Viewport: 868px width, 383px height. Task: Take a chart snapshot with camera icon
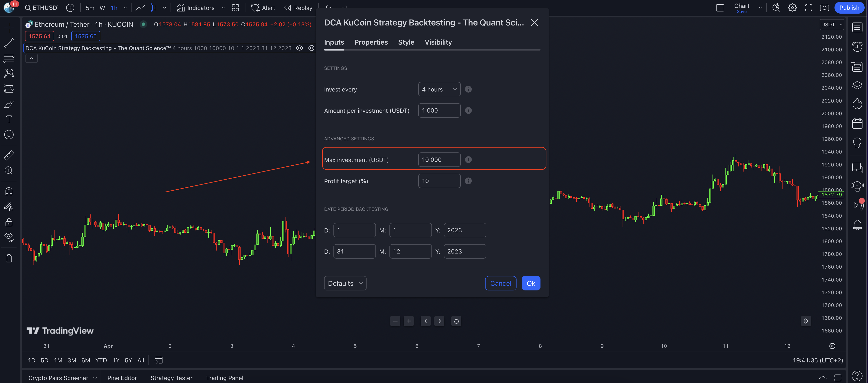click(x=824, y=8)
